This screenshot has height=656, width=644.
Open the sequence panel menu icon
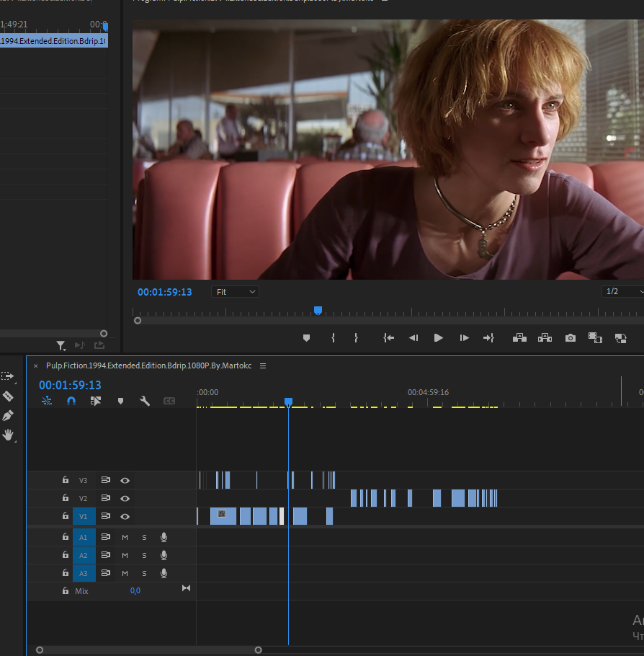pyautogui.click(x=263, y=365)
